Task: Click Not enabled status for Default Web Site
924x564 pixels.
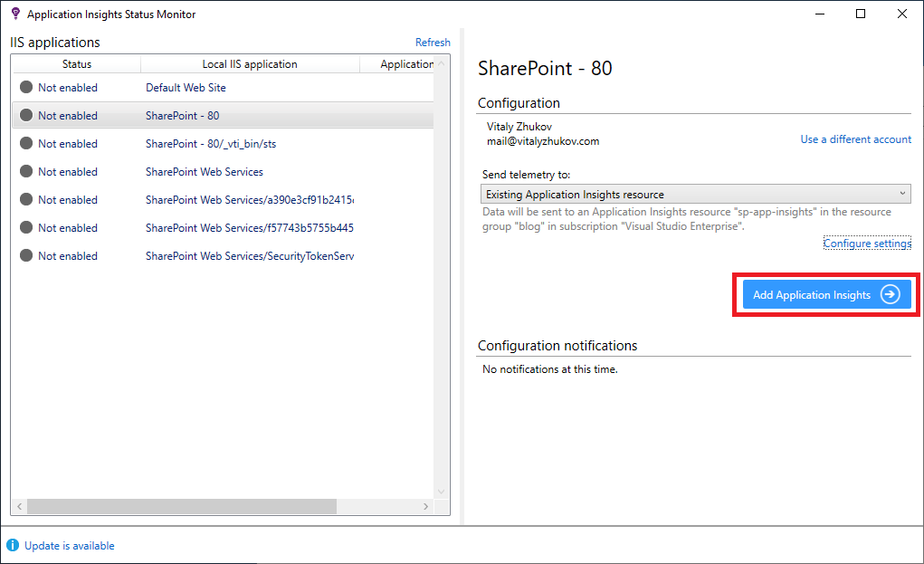Action: click(68, 87)
